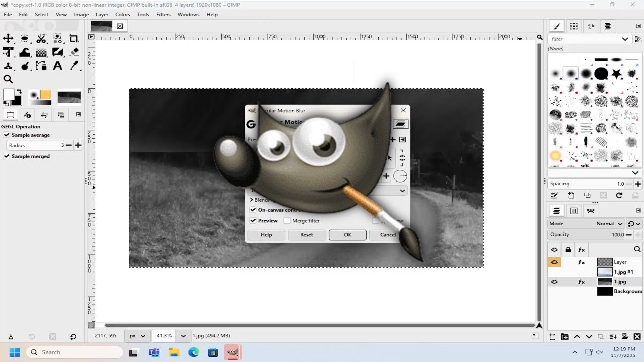Uncheck Sample average option
Screen dimensions: 644x362
click(x=7, y=135)
